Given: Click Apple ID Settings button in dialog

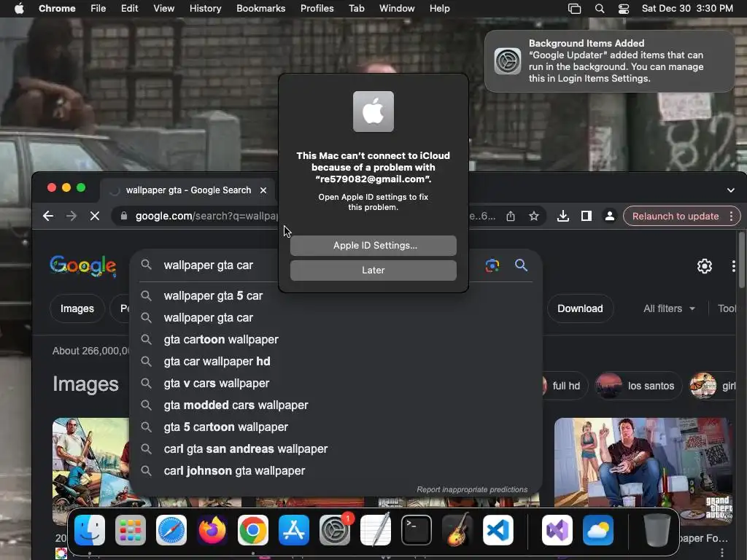Looking at the screenshot, I should [x=373, y=245].
